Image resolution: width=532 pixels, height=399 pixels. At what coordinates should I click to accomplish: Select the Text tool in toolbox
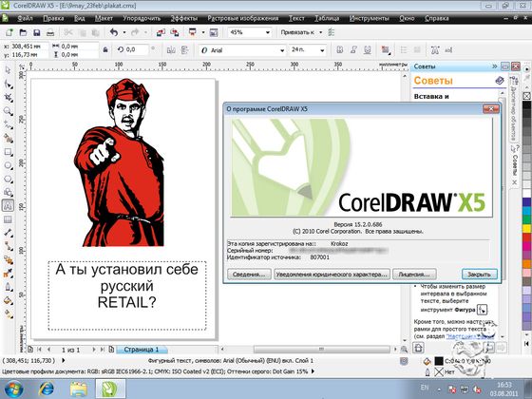pyautogui.click(x=8, y=205)
